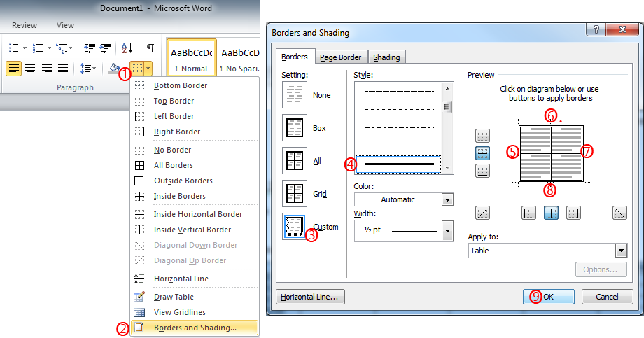Toggle Align Text Right
644x338 pixels.
[46, 68]
